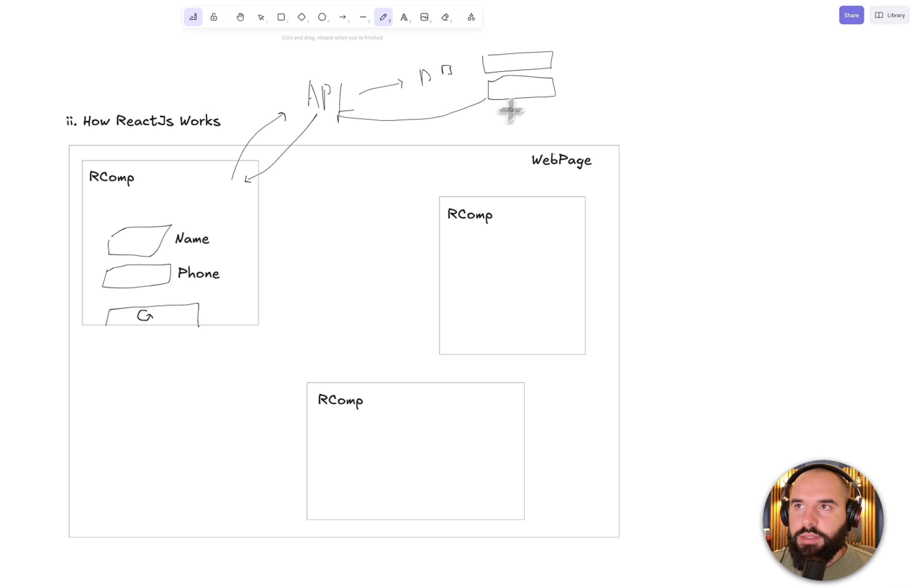Click the Share button
This screenshot has height=588, width=914.
point(851,15)
